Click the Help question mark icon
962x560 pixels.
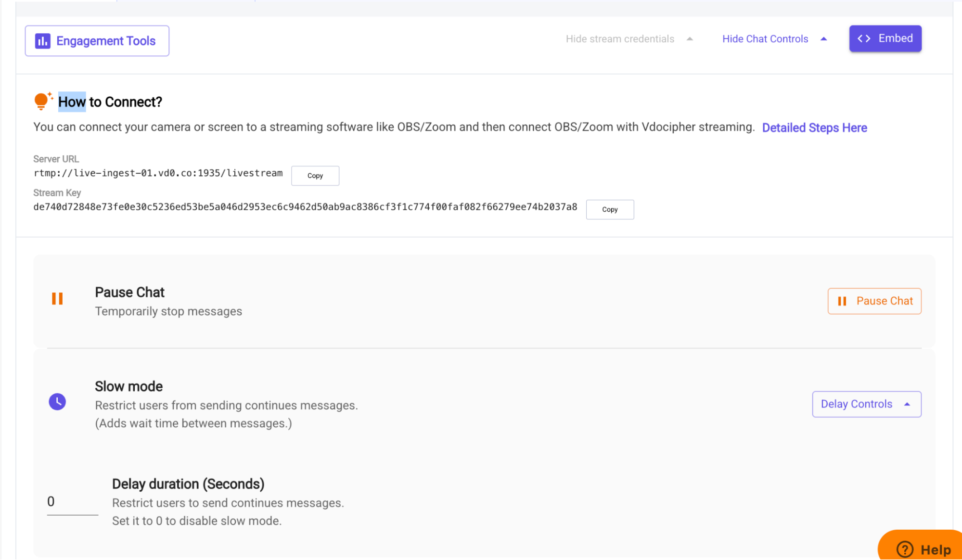click(905, 549)
